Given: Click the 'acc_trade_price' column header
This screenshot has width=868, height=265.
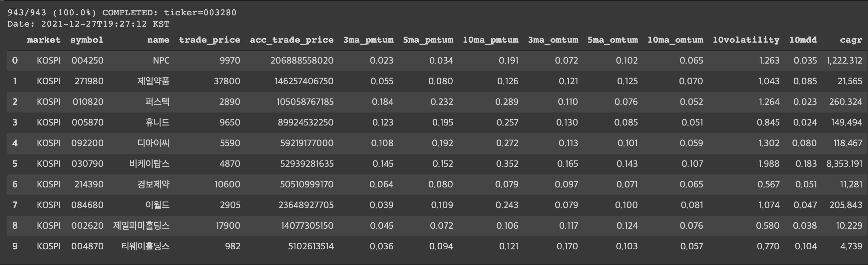Looking at the screenshot, I should pyautogui.click(x=292, y=40).
